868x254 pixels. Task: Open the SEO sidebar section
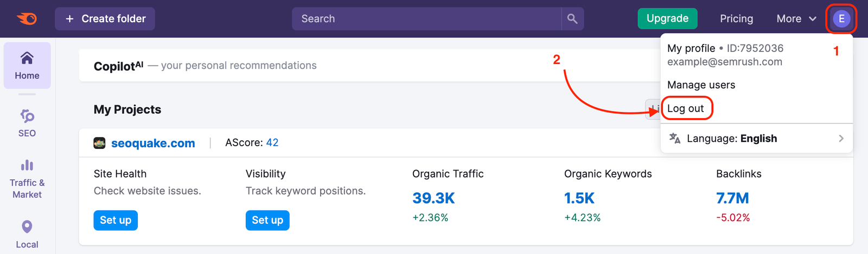(27, 123)
